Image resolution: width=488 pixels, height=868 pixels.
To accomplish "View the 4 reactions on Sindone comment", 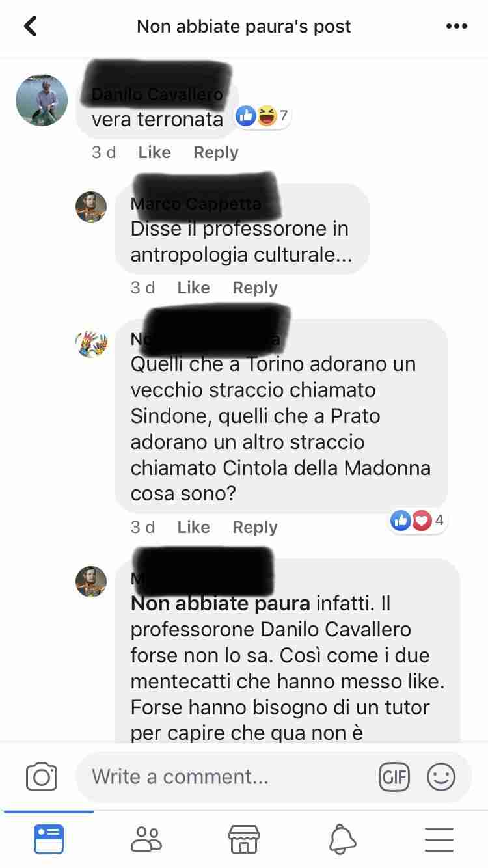I will coord(418,521).
